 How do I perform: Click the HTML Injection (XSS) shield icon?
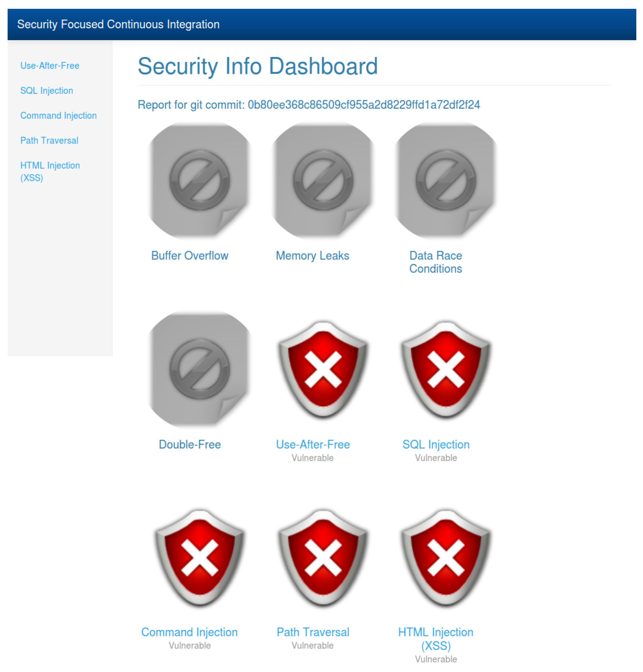pyautogui.click(x=446, y=558)
